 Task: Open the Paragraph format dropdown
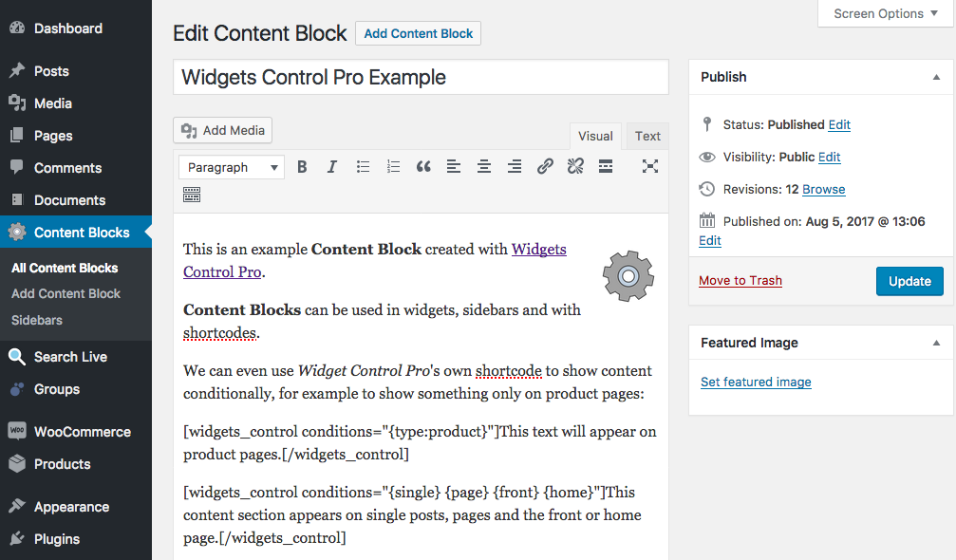[232, 167]
